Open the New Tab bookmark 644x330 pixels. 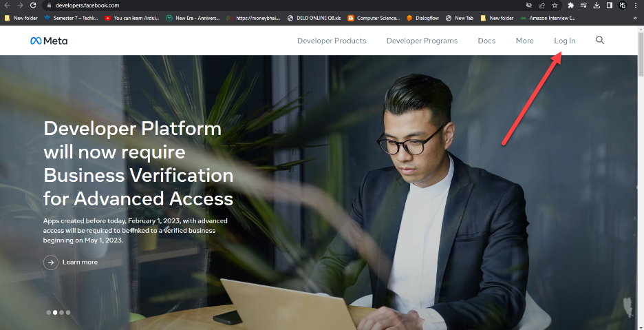[x=460, y=18]
